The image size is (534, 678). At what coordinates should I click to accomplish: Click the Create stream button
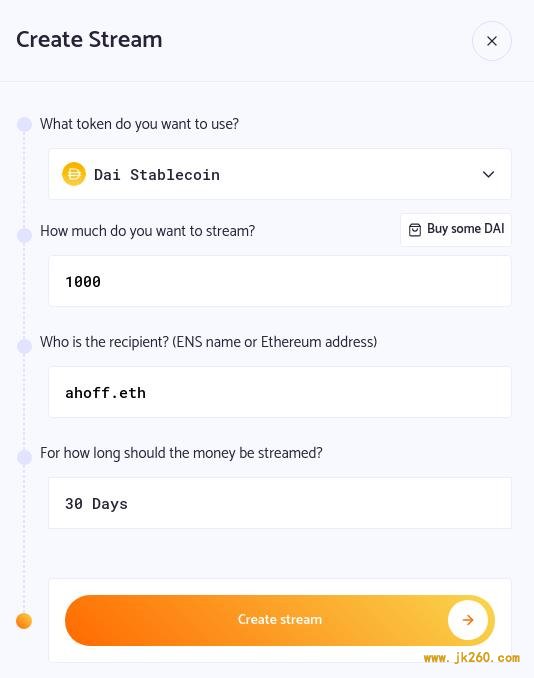point(280,620)
